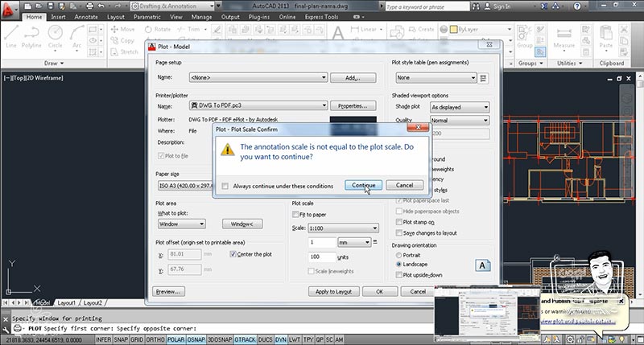
Task: Check Hide paperspace objects
Action: pyautogui.click(x=398, y=212)
